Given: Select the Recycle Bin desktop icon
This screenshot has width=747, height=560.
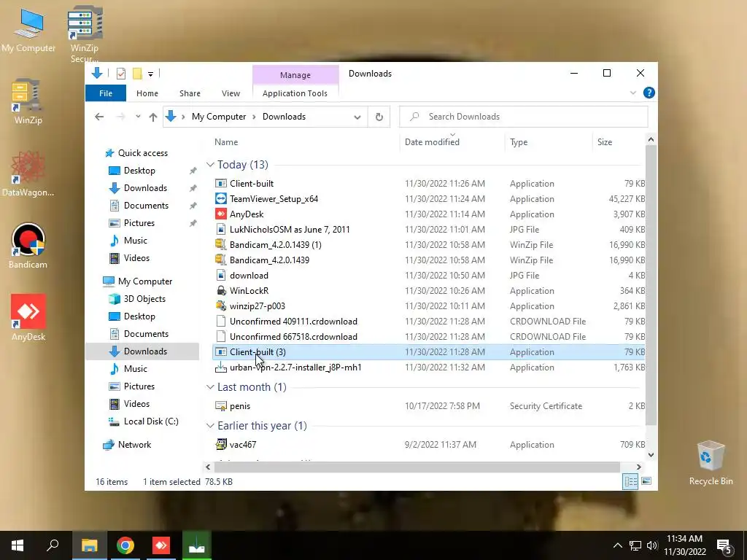Looking at the screenshot, I should point(711,463).
